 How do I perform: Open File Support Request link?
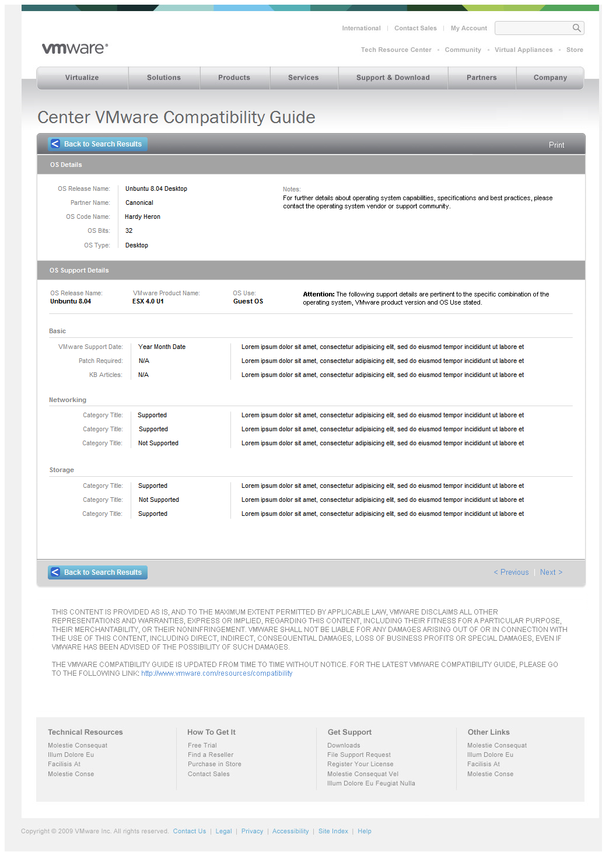[x=359, y=755]
